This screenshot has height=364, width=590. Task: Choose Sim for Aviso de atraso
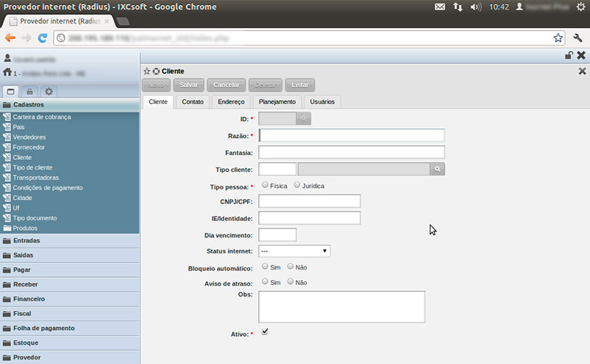click(265, 281)
